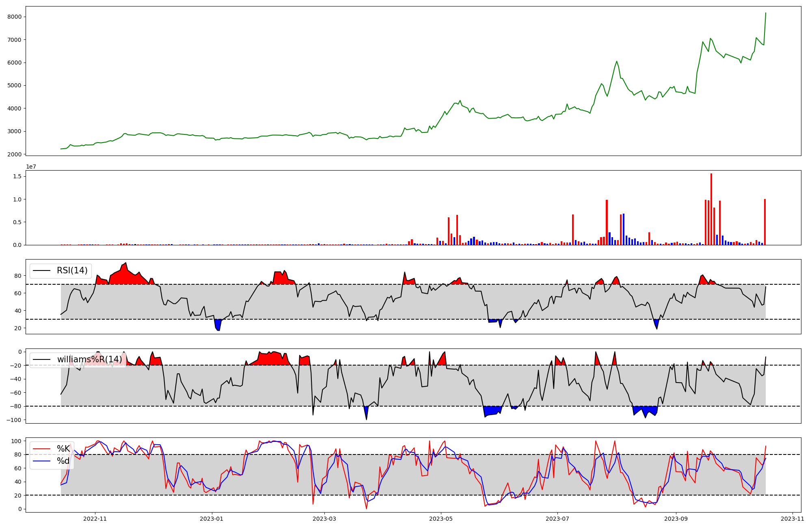Click the 2023-03 x-axis date label
The height and width of the screenshot is (528, 812).
pos(324,519)
